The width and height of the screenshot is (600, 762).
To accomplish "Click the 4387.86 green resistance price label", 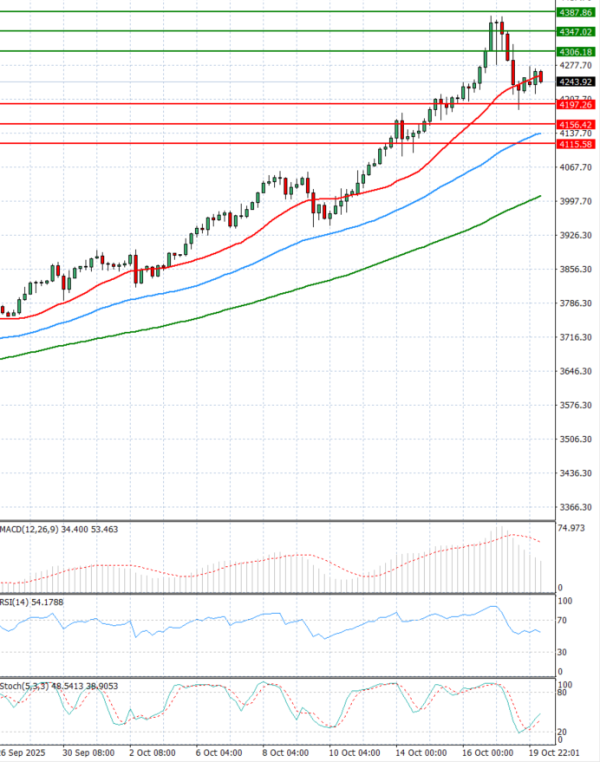I will pyautogui.click(x=577, y=12).
